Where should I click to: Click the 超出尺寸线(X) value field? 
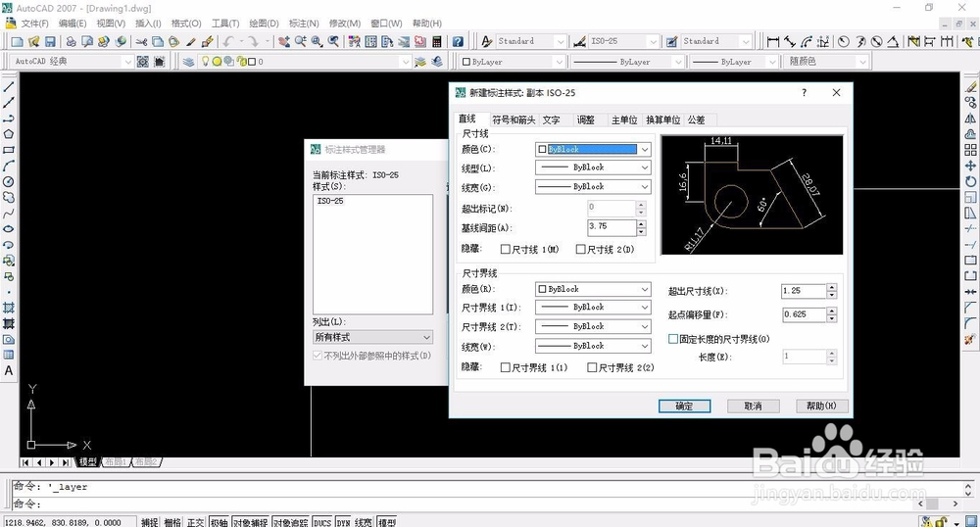(x=804, y=291)
